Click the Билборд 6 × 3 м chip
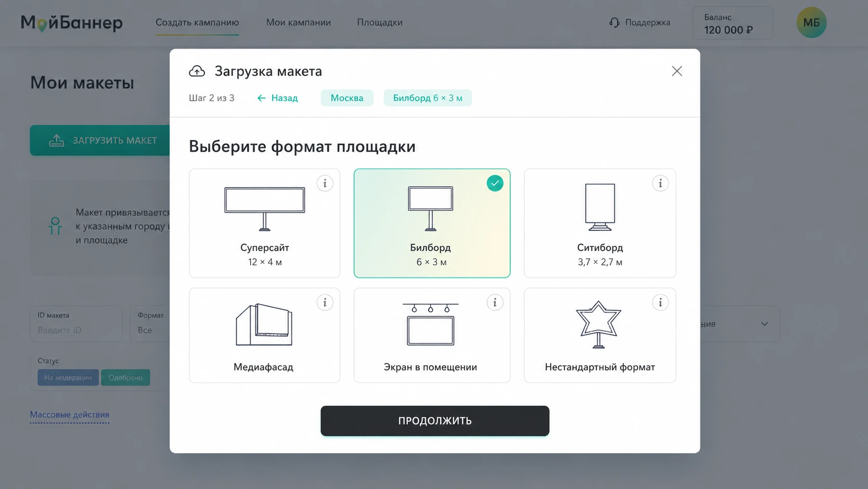This screenshot has width=868, height=489. [x=428, y=98]
